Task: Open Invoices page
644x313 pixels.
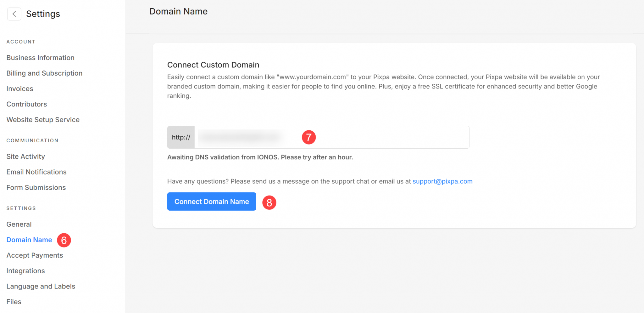Action: (19, 88)
